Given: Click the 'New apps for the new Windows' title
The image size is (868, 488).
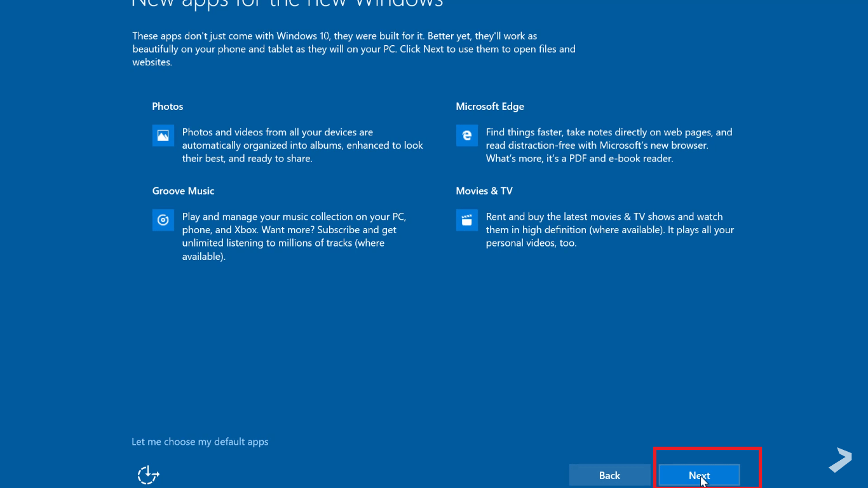Looking at the screenshot, I should point(287,4).
